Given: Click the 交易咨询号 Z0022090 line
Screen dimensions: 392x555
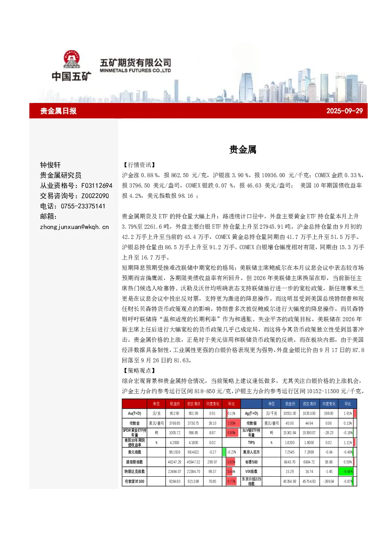Looking at the screenshot, I should 74,196.
